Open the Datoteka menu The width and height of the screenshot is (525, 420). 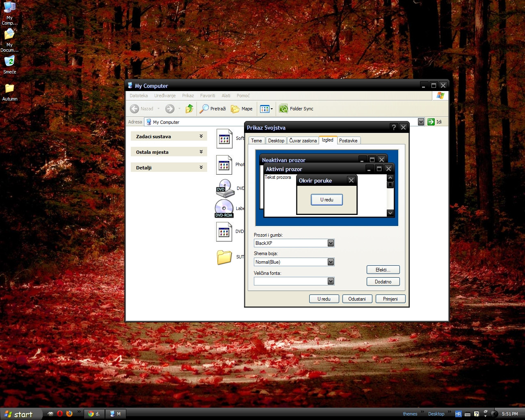point(139,96)
